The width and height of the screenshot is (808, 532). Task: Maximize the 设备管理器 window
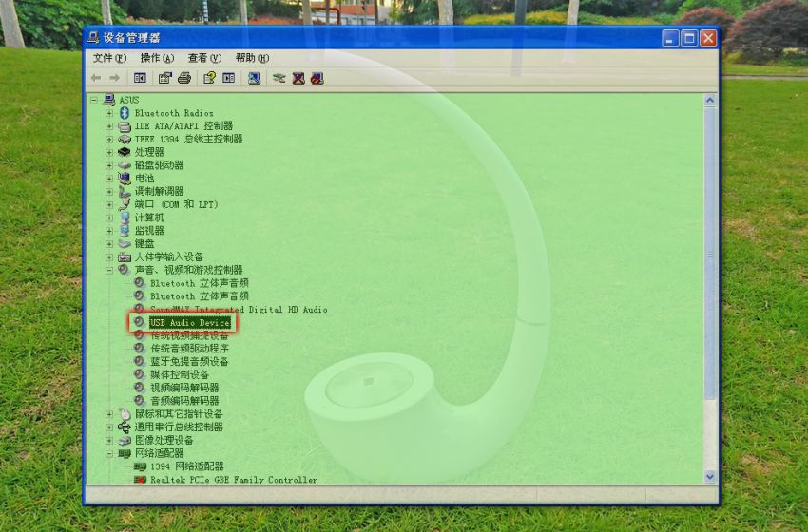pos(689,38)
